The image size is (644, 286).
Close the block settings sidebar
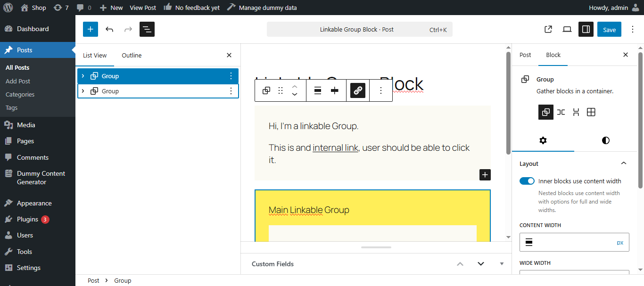pos(626,55)
